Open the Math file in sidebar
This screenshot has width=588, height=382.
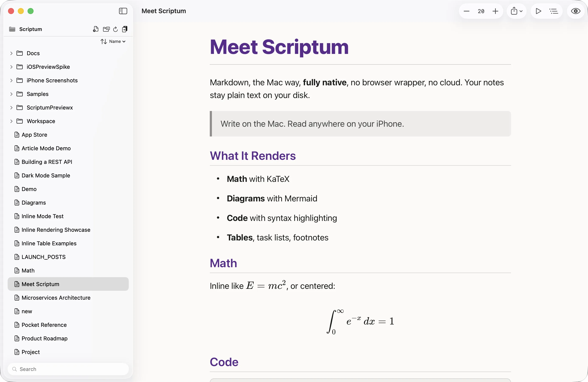pyautogui.click(x=68, y=271)
